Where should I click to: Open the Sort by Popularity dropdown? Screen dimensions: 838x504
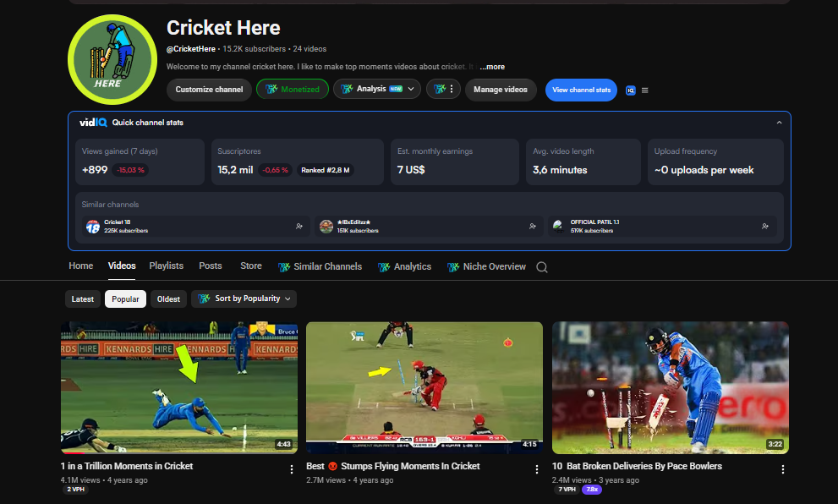click(244, 299)
